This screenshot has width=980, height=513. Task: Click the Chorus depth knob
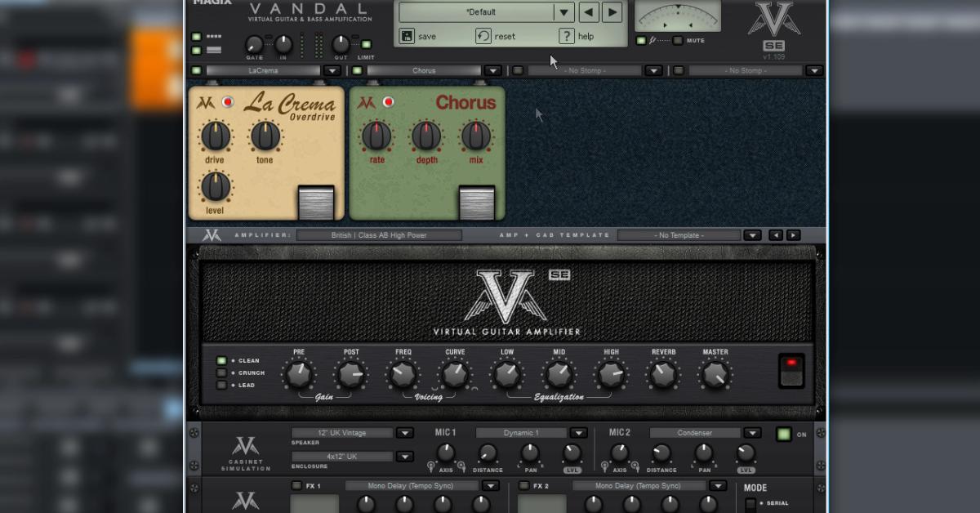(x=426, y=136)
